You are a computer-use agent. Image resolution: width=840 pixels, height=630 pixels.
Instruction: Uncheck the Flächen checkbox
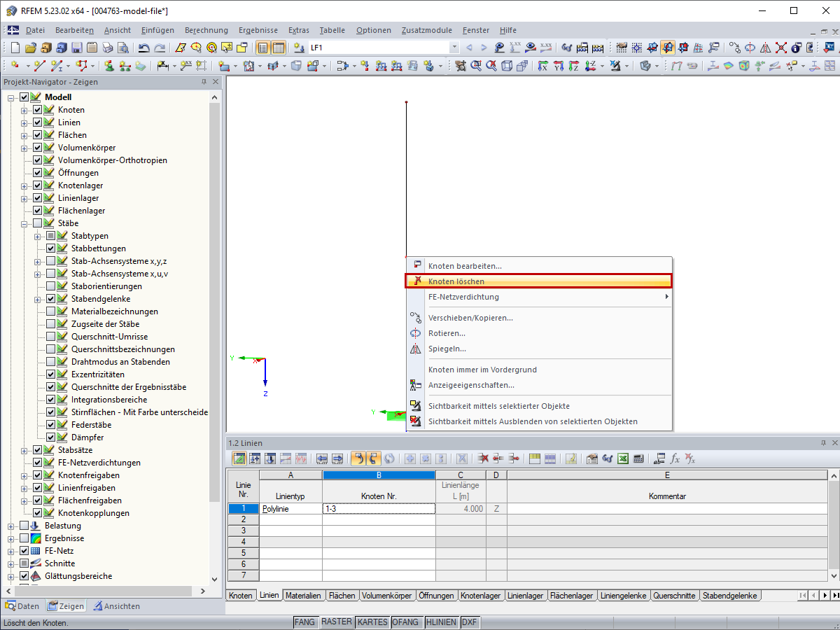pyautogui.click(x=37, y=135)
